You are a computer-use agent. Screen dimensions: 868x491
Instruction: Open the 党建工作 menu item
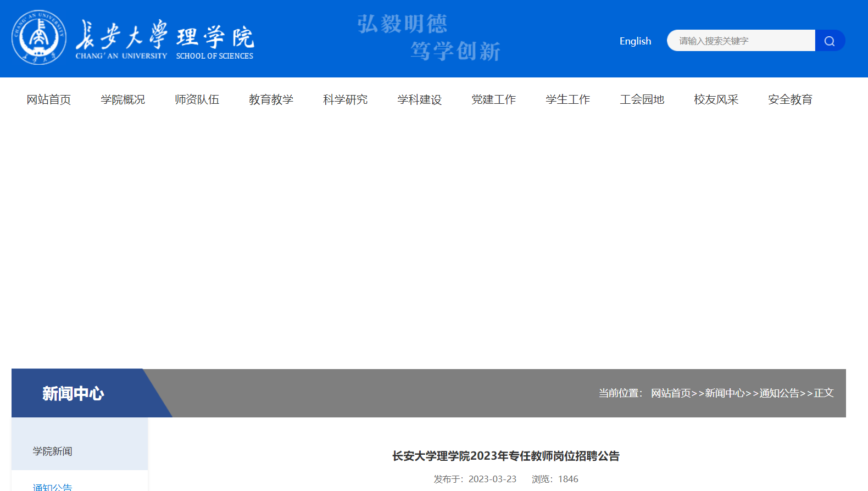coord(494,99)
